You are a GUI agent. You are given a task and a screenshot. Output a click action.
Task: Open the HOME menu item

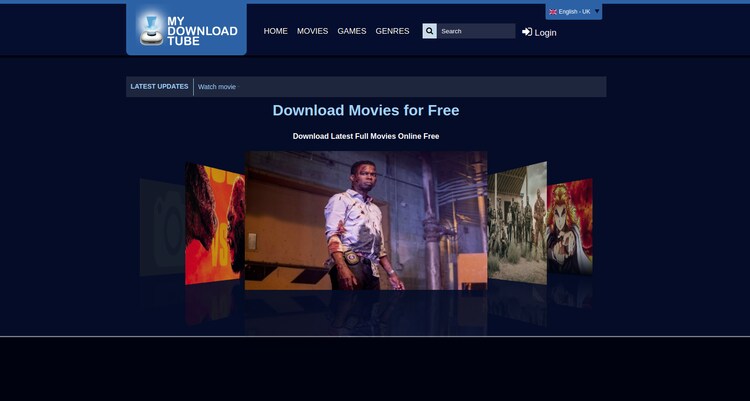(x=276, y=31)
